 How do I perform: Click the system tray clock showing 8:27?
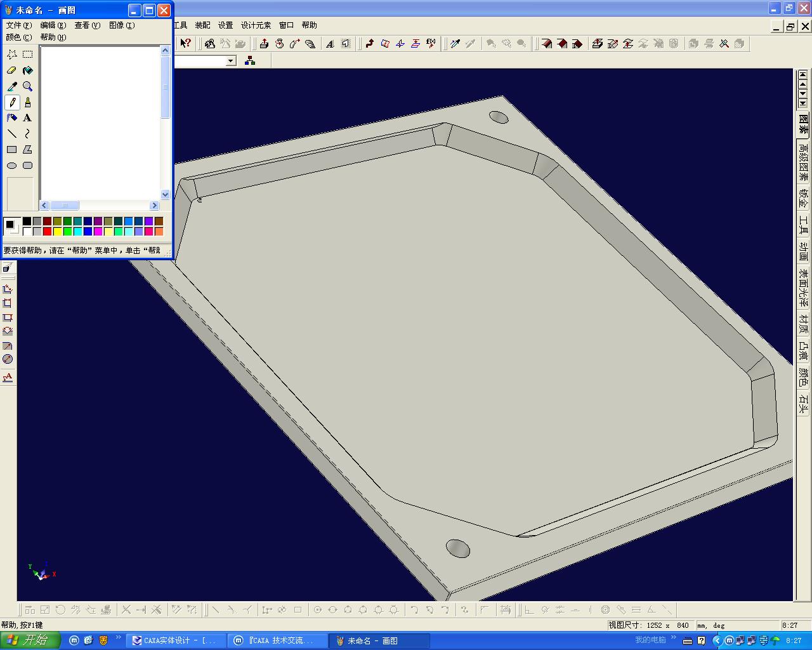click(x=793, y=640)
